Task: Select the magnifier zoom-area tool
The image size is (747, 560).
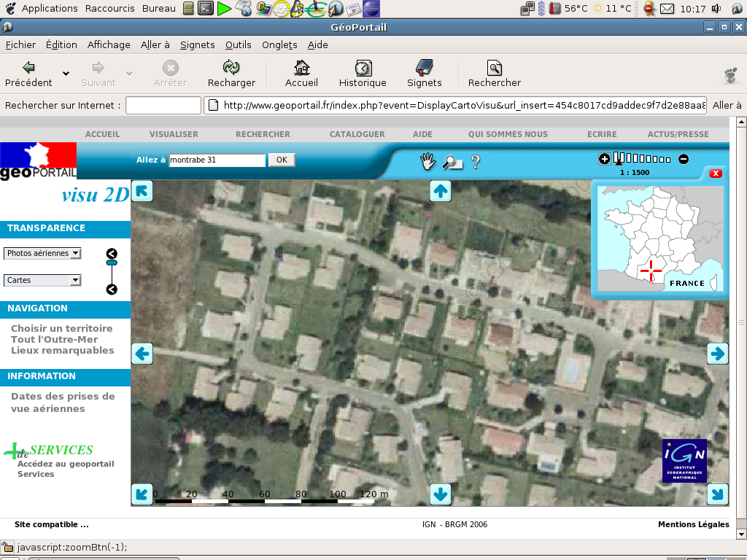Action: point(452,163)
